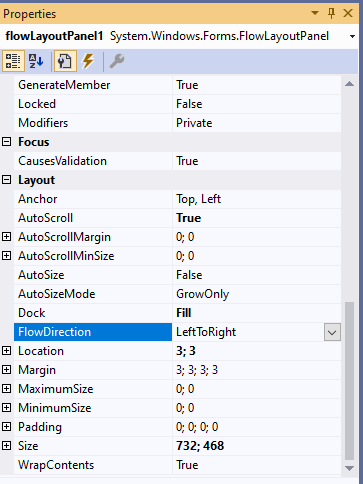
Task: Click the AutoSize False value
Action: pos(189,275)
